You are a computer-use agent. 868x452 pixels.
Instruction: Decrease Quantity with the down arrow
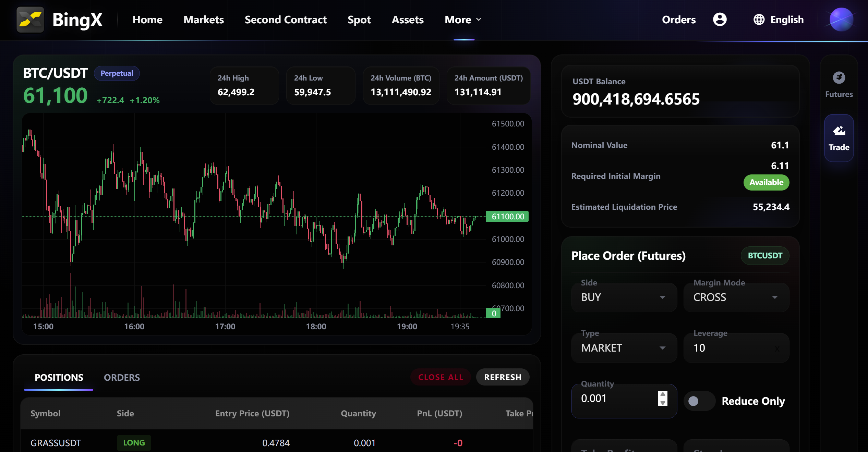(663, 403)
